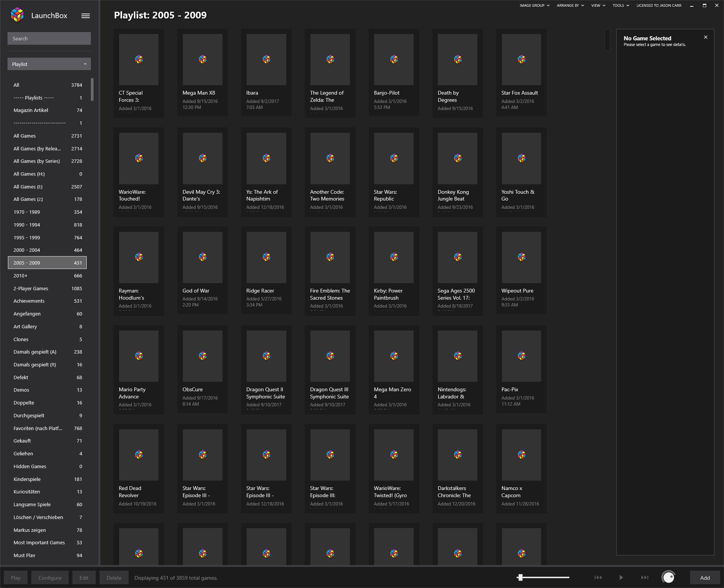Skip to previous track button
Viewport: 724px width, 588px height.
point(598,577)
